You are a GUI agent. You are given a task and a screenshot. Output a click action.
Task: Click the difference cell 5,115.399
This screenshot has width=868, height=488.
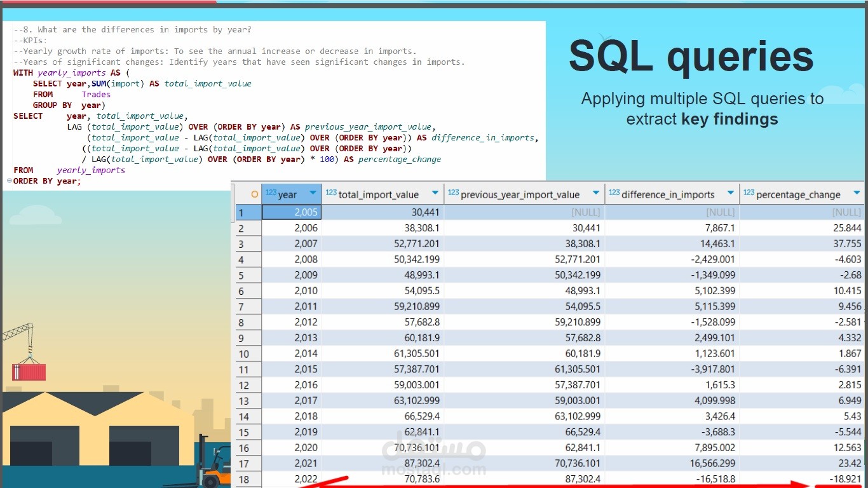pyautogui.click(x=672, y=306)
